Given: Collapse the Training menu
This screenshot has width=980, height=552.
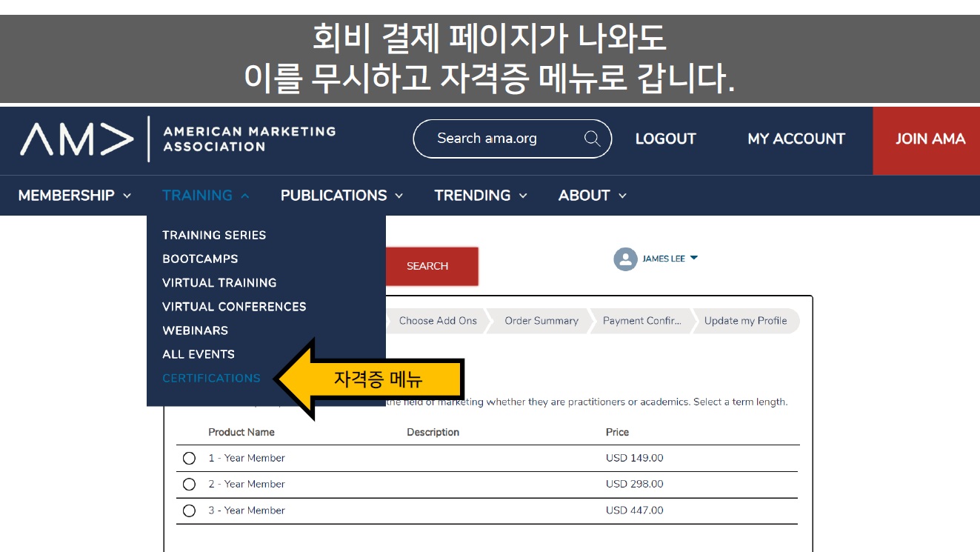Looking at the screenshot, I should pos(206,196).
